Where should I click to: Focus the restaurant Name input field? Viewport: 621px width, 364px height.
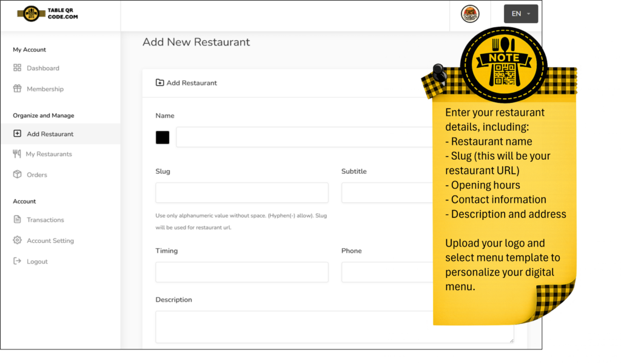(x=303, y=137)
